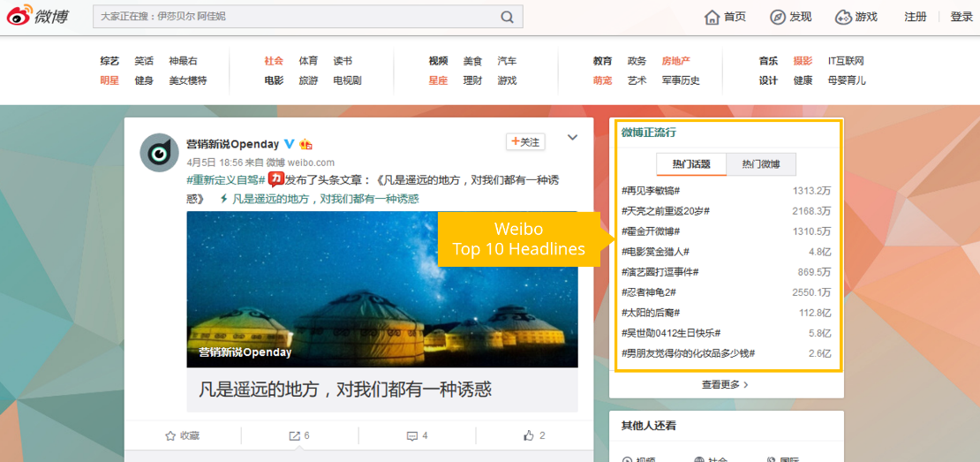Click the Weibo logo
Screen dimensions: 980x462
tap(37, 17)
